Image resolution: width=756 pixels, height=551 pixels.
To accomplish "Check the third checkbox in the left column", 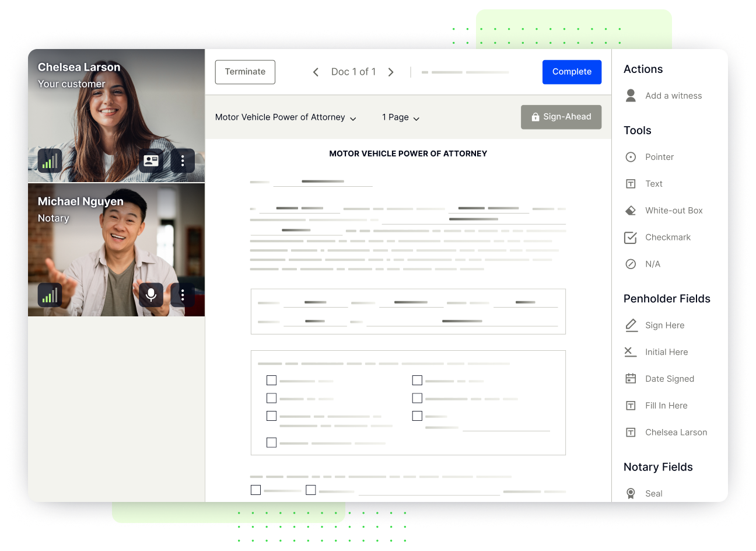I will (x=271, y=416).
